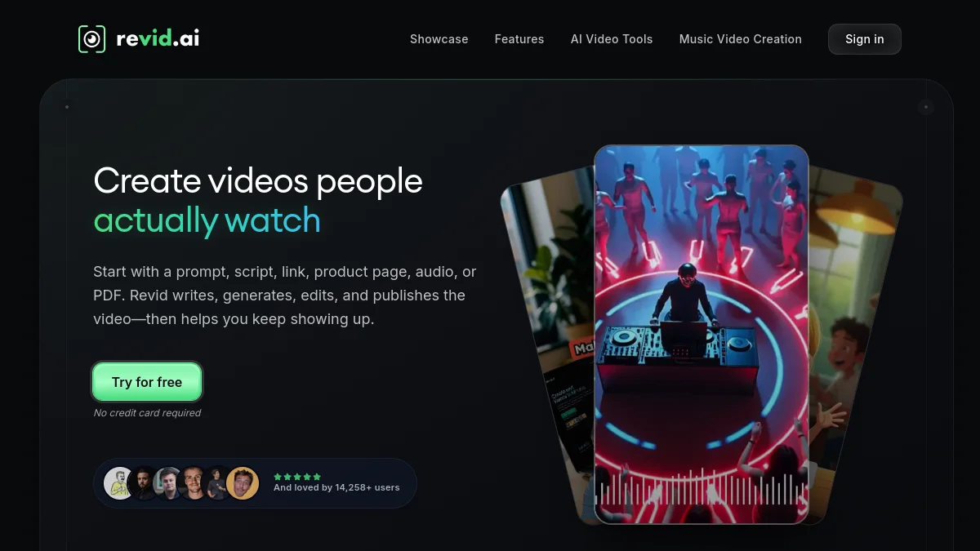Click the 'And loved by 14,258+ users' text

pyautogui.click(x=336, y=487)
